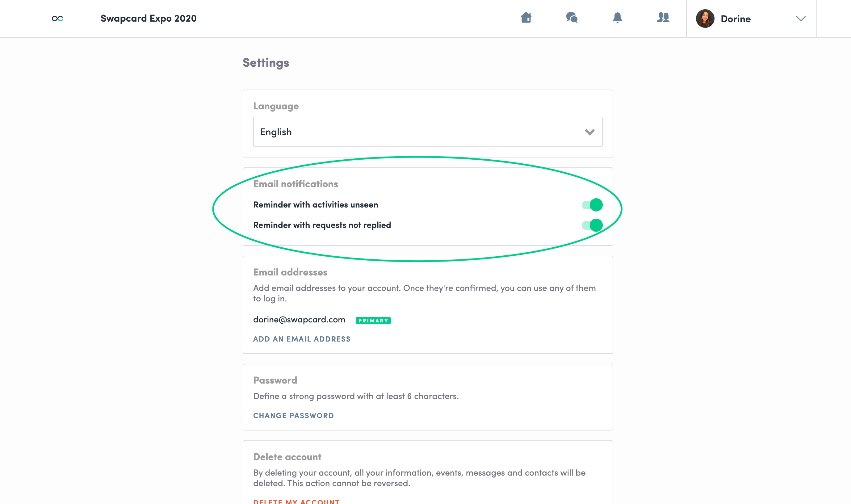Open the contacts people icon
This screenshot has height=504, width=851.
(x=663, y=18)
